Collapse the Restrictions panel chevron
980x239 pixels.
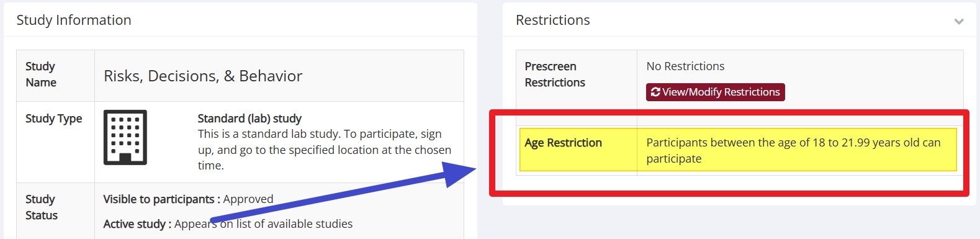point(959,21)
